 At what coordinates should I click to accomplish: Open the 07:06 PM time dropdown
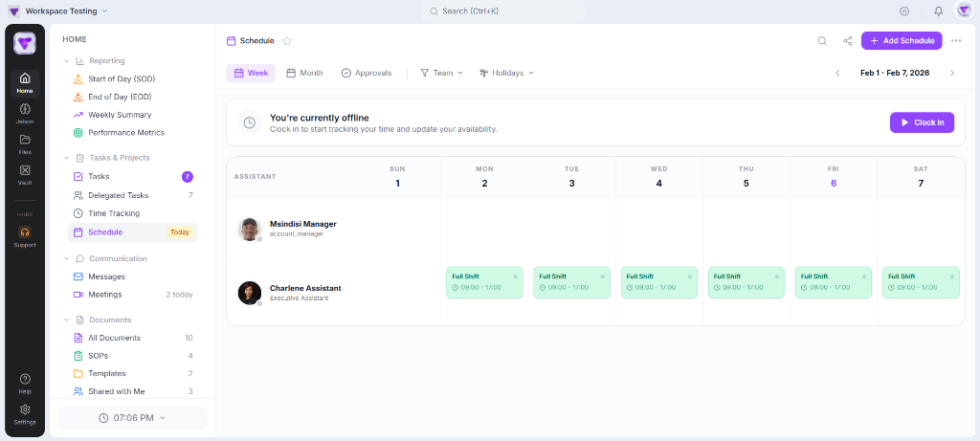[132, 418]
